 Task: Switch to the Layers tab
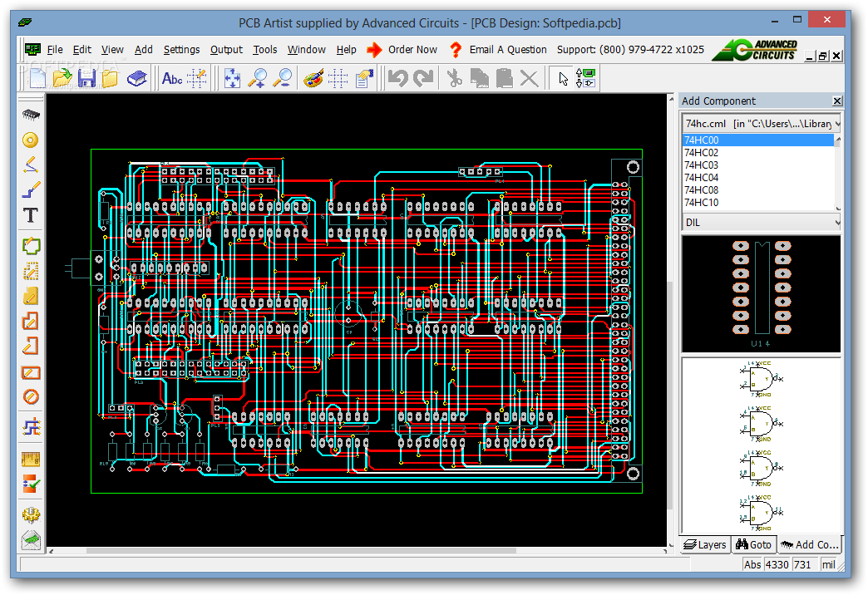coord(705,544)
